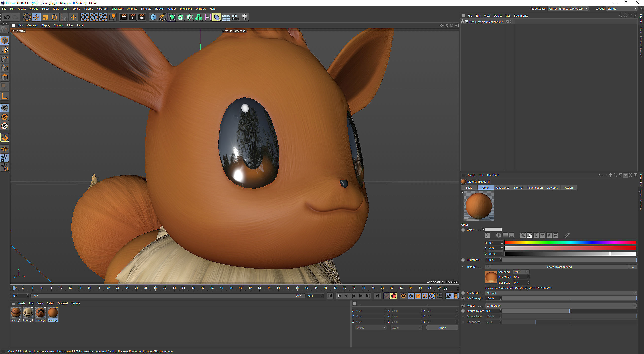The image size is (644, 354).
Task: Go to start of animation
Action: point(330,296)
